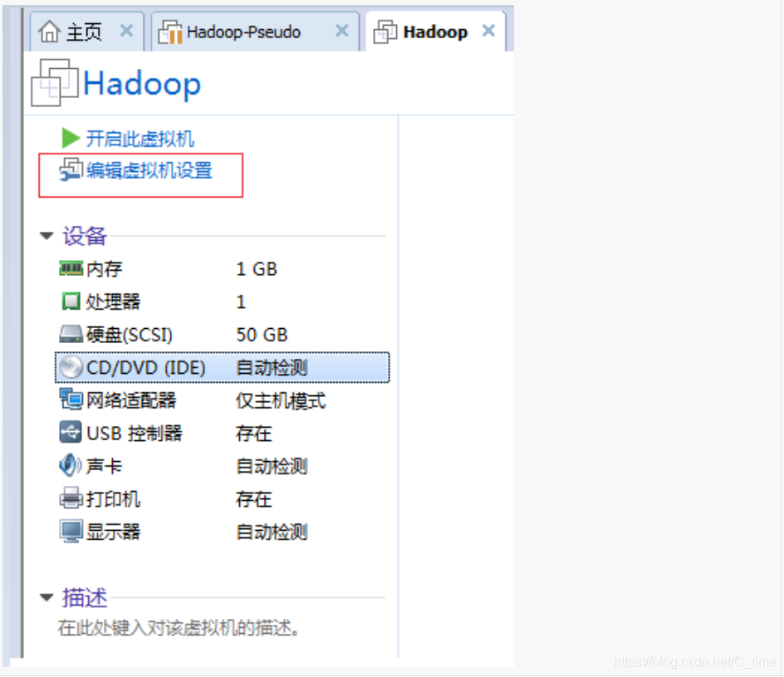Click the network adapter icon
Viewport: 784px width, 677px height.
click(71, 400)
